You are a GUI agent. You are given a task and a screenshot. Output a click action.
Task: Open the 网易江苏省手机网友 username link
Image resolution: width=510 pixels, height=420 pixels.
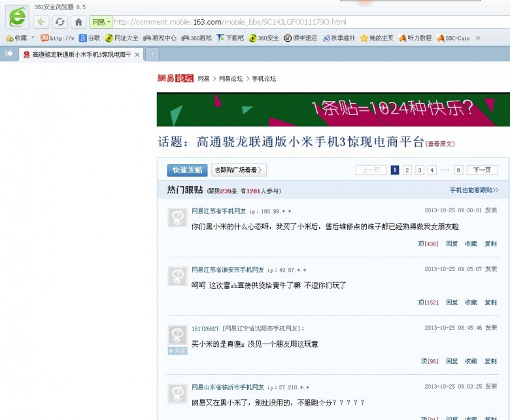(x=219, y=211)
